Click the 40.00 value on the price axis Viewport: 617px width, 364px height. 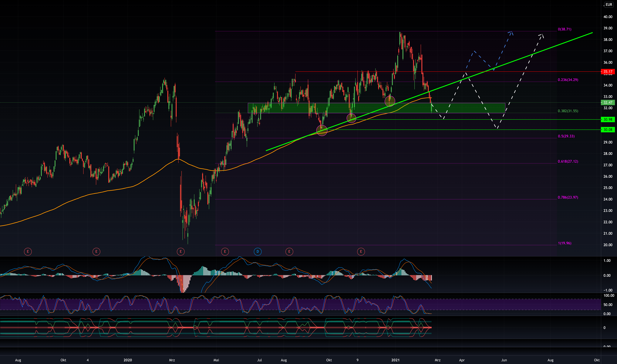(x=608, y=17)
